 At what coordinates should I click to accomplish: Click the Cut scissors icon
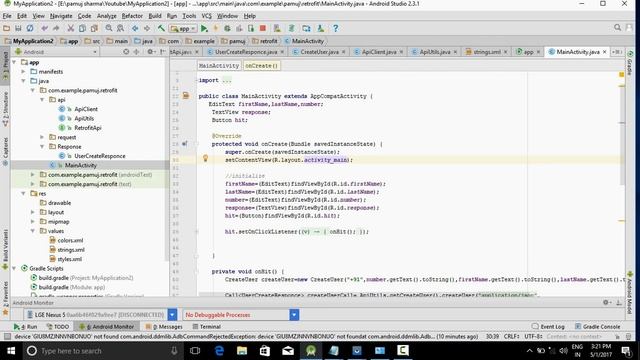(71, 28)
